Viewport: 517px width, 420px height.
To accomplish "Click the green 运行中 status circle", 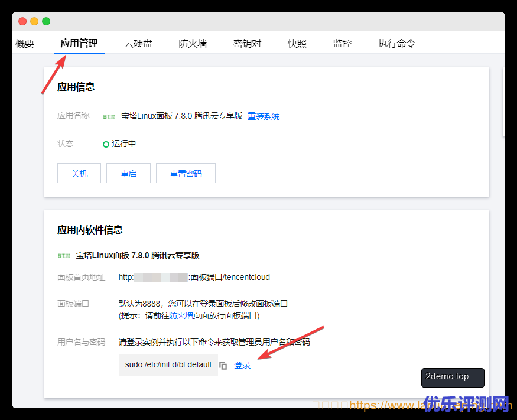I will tap(106, 144).
